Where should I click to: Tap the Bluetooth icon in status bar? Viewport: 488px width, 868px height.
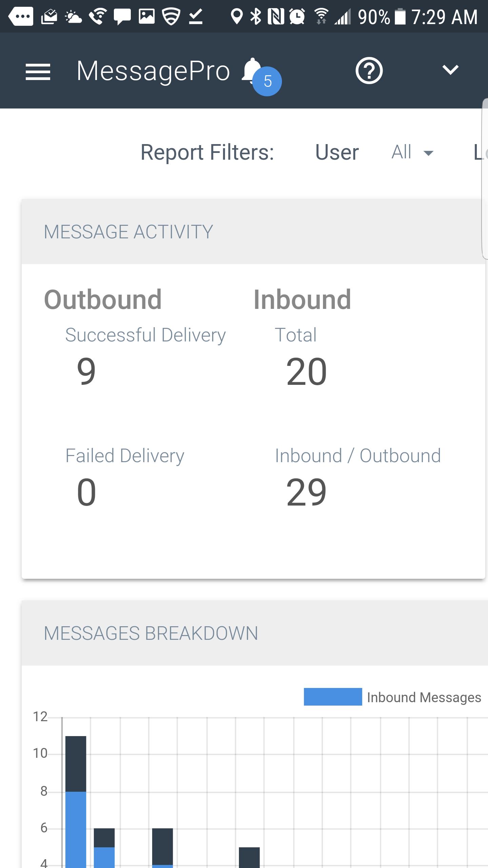click(256, 16)
